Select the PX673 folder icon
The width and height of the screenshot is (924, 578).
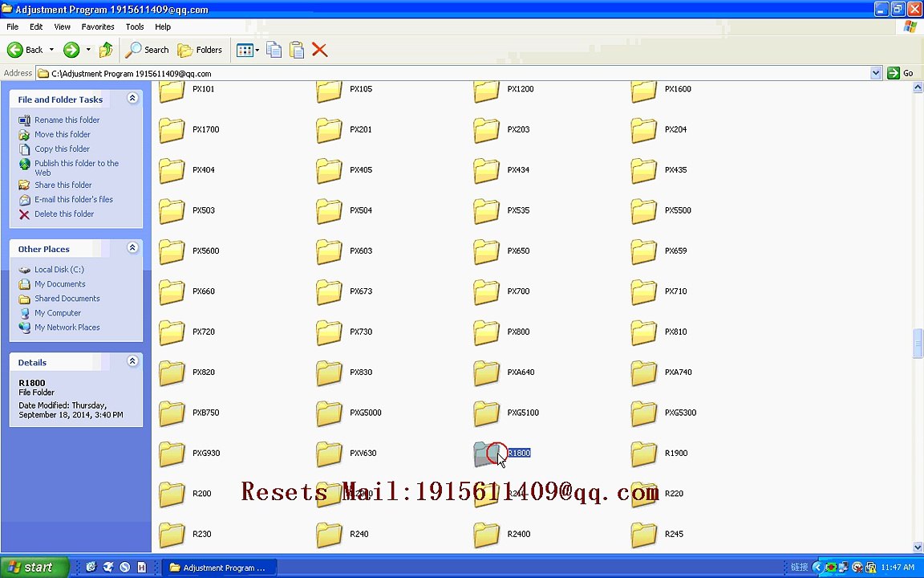tap(330, 292)
